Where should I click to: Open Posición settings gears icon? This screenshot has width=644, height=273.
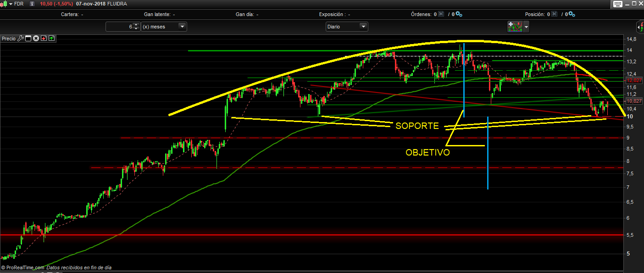click(x=571, y=14)
